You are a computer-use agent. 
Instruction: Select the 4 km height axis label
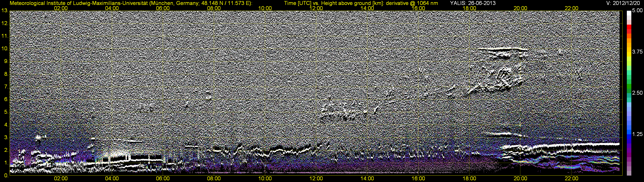pyautogui.click(x=6, y=125)
